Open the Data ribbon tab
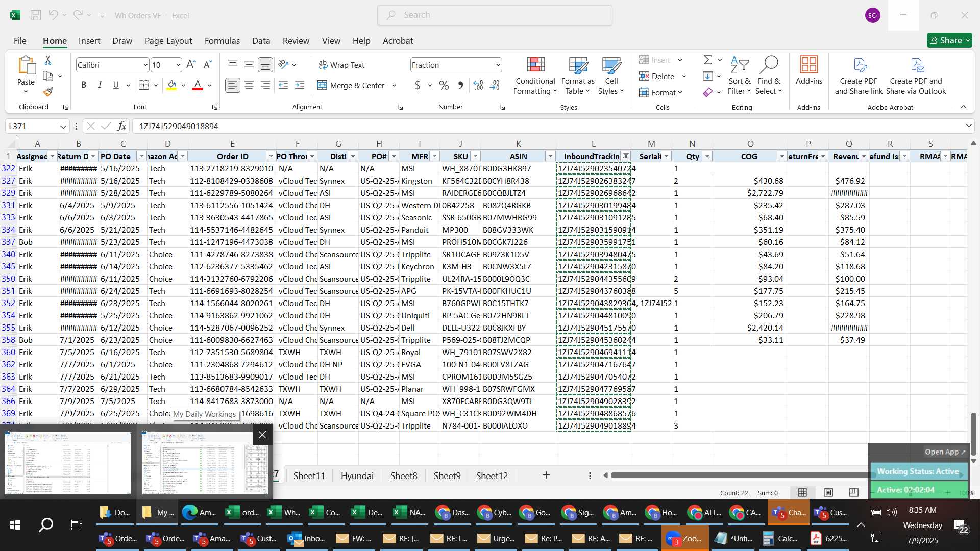 (261, 41)
